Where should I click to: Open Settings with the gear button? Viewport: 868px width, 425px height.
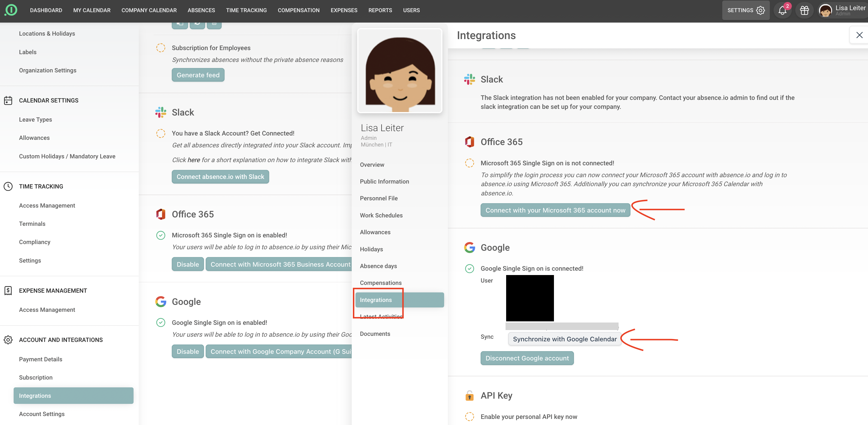tap(746, 10)
